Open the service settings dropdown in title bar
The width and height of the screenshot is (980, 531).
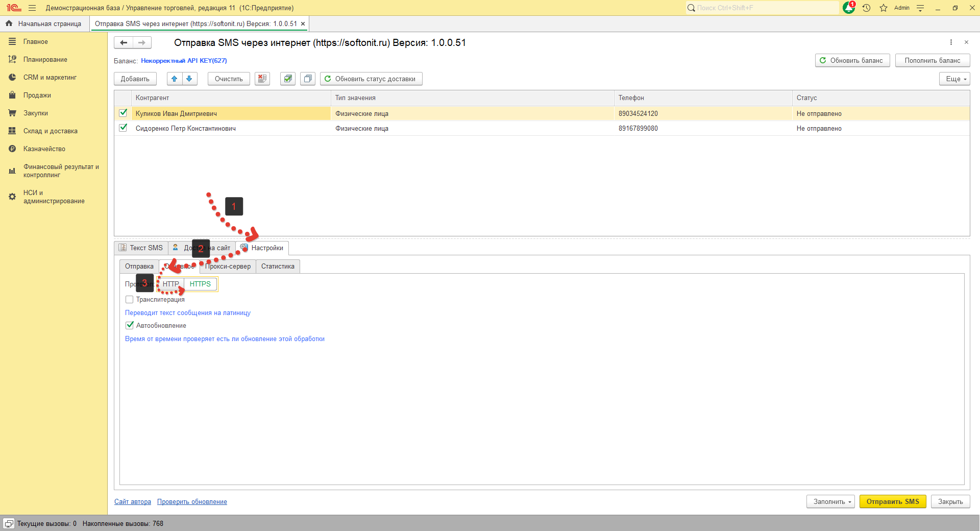coord(920,8)
